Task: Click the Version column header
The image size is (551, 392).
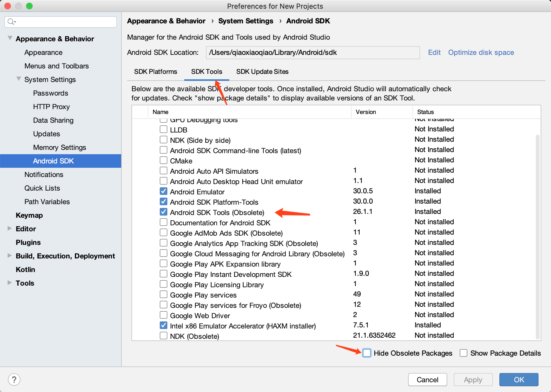Action: [x=382, y=112]
